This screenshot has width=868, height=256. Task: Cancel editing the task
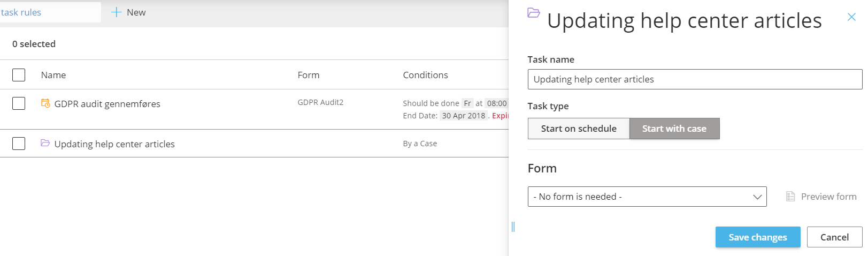[834, 237]
